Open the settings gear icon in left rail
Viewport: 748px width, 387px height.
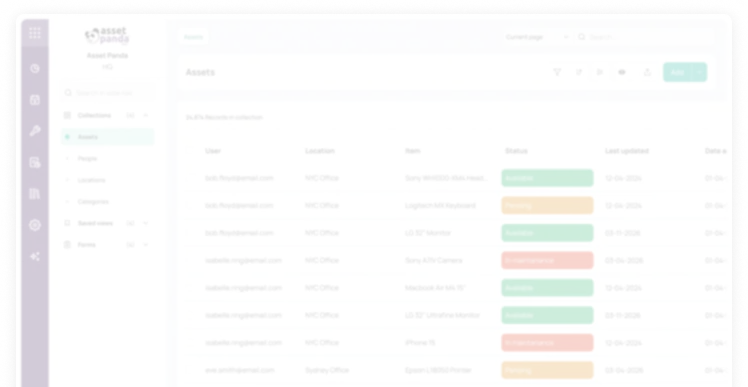[x=35, y=225]
